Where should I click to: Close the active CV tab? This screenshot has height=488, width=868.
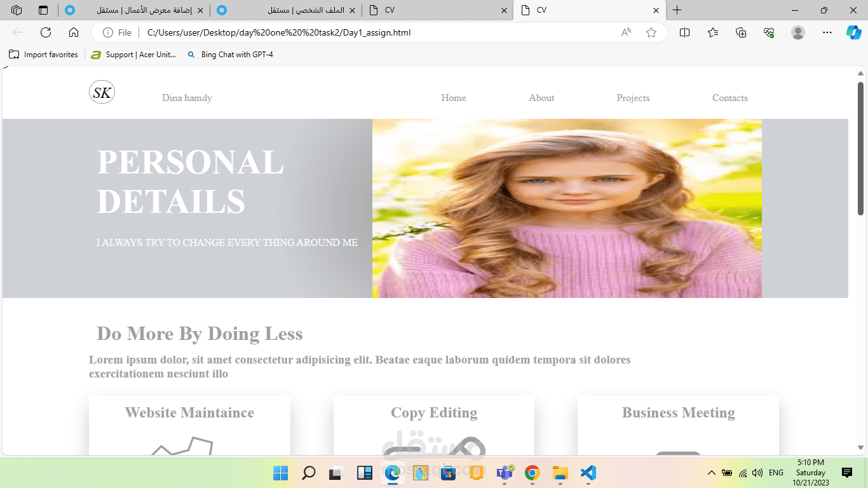pos(656,10)
